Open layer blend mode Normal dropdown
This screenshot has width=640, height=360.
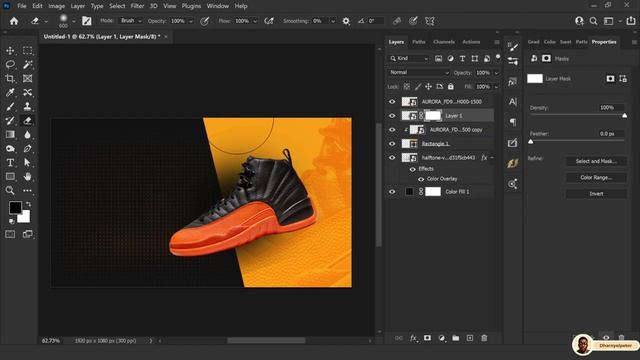coord(418,73)
